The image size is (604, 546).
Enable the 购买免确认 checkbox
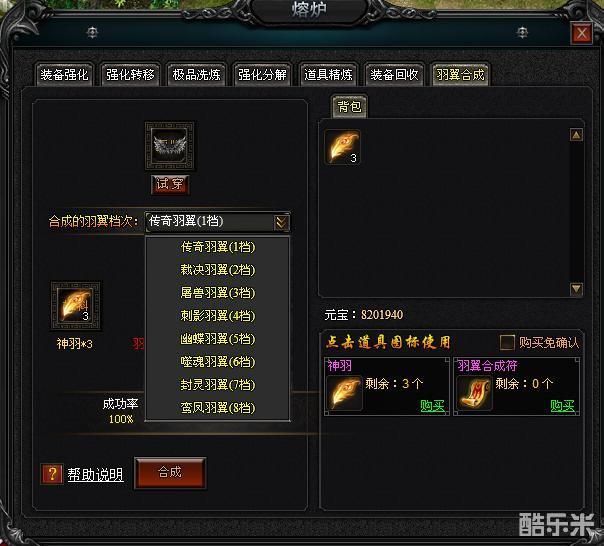[507, 342]
